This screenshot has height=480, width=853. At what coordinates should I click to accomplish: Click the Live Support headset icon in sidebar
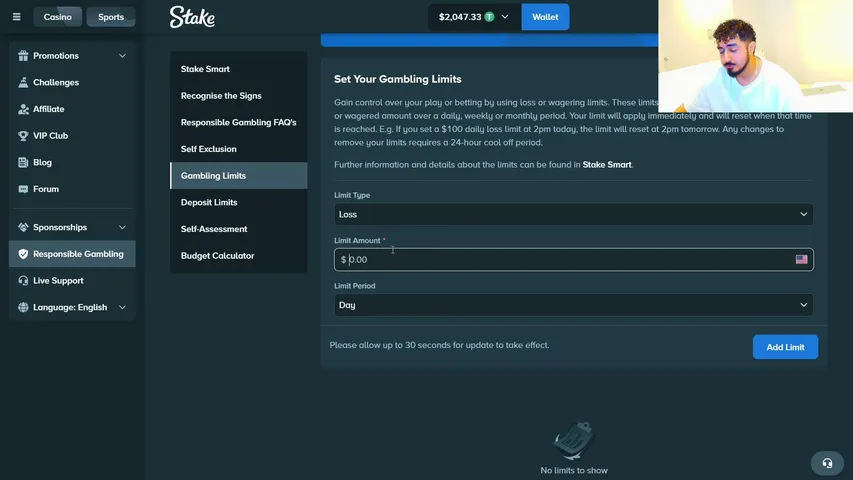coord(23,280)
